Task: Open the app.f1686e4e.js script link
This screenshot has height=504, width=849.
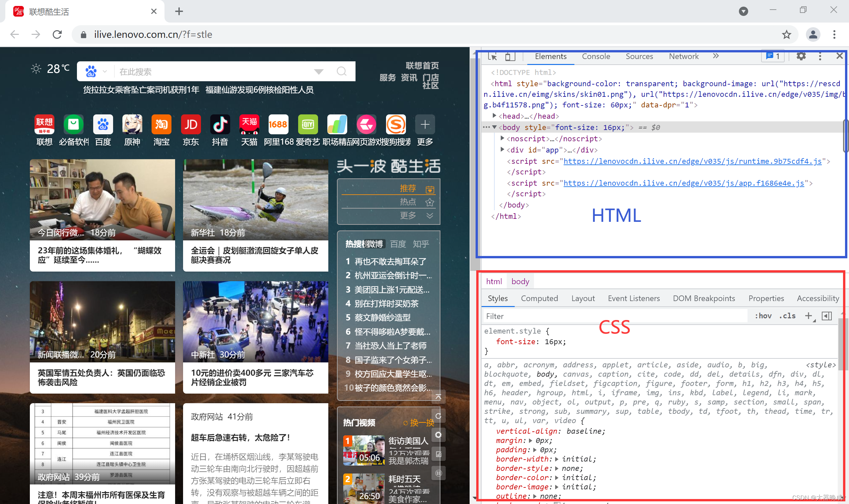Action: tap(684, 183)
